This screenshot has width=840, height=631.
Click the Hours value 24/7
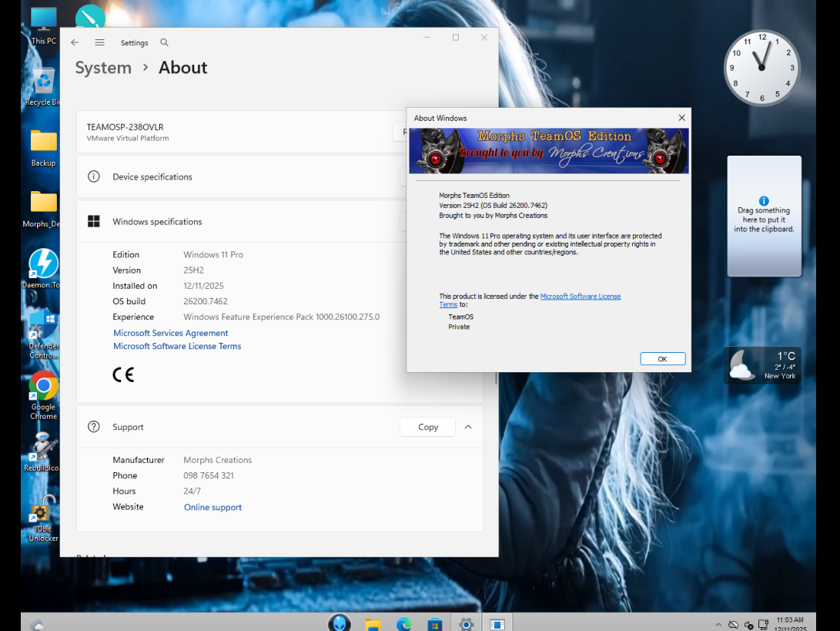[x=192, y=491]
